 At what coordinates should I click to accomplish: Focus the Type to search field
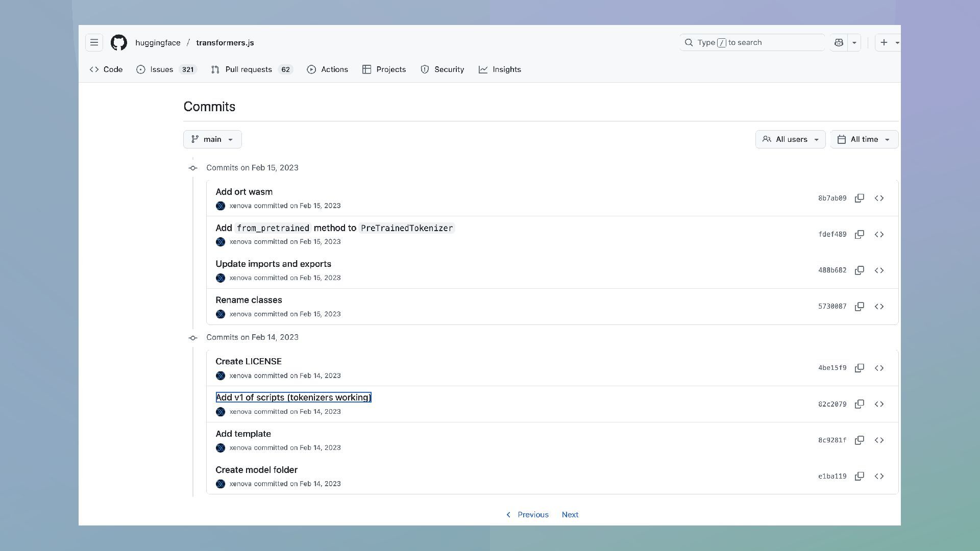click(x=752, y=43)
